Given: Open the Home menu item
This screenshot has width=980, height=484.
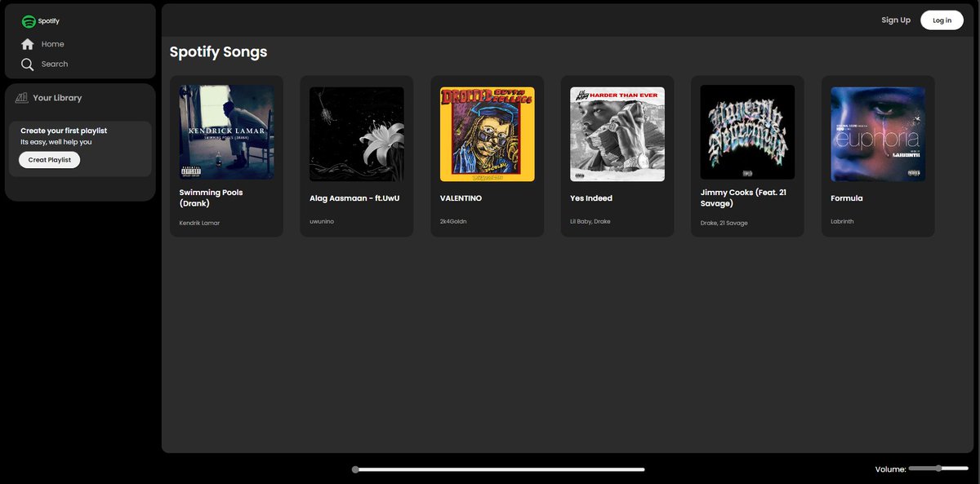Looking at the screenshot, I should 52,44.
